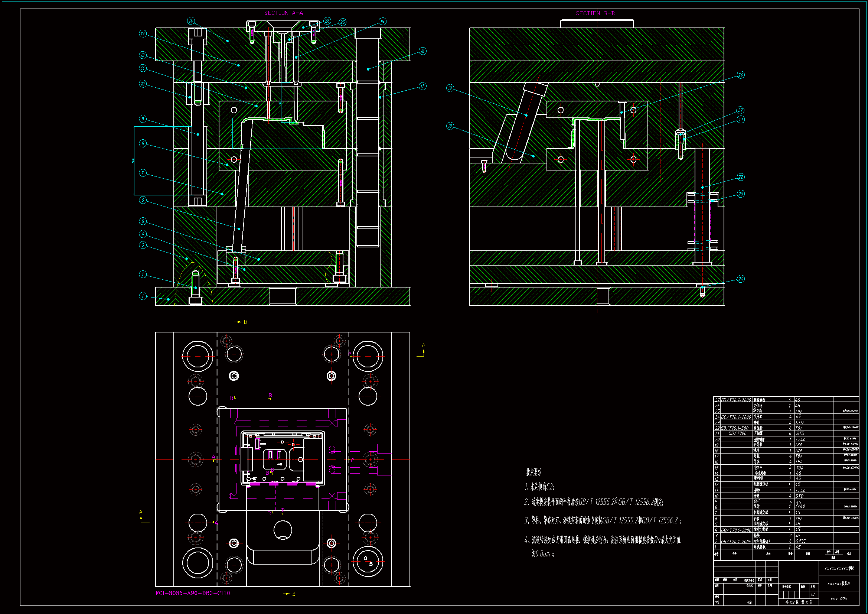This screenshot has width=868, height=614.
Task: Select part balloon number 26
Action: (x=327, y=21)
